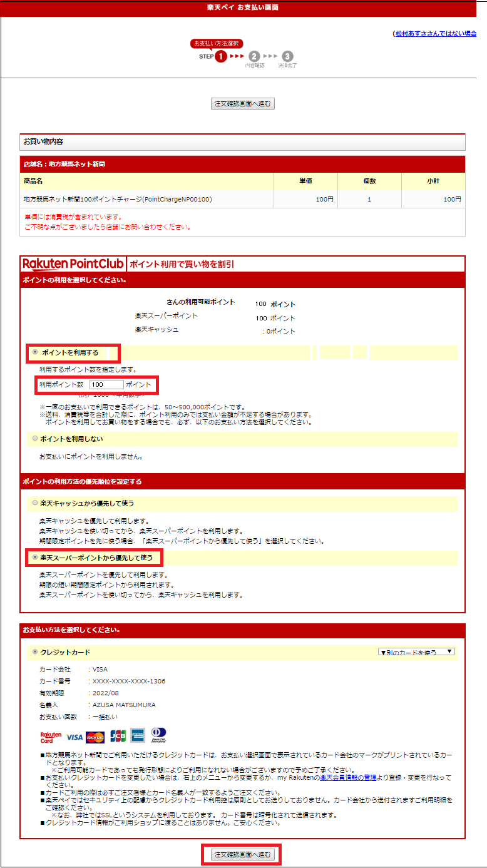Select the クレジットカード payment radio button
Viewport: 487px width, 868px height.
tap(35, 652)
